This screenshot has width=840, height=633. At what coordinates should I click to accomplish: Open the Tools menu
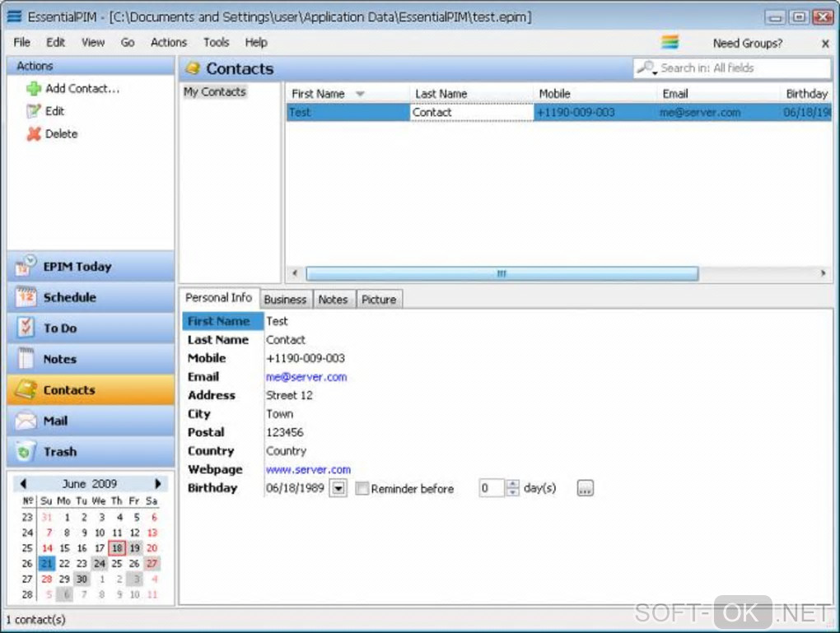pos(216,42)
